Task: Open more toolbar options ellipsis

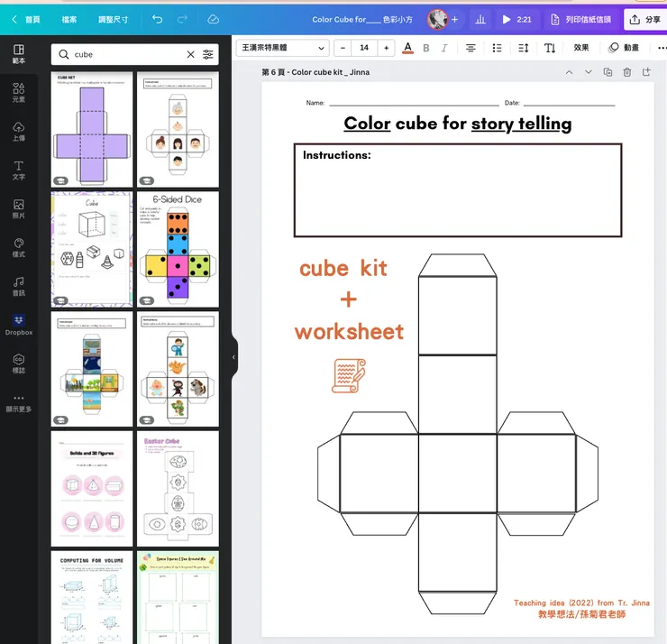Action: click(x=662, y=48)
